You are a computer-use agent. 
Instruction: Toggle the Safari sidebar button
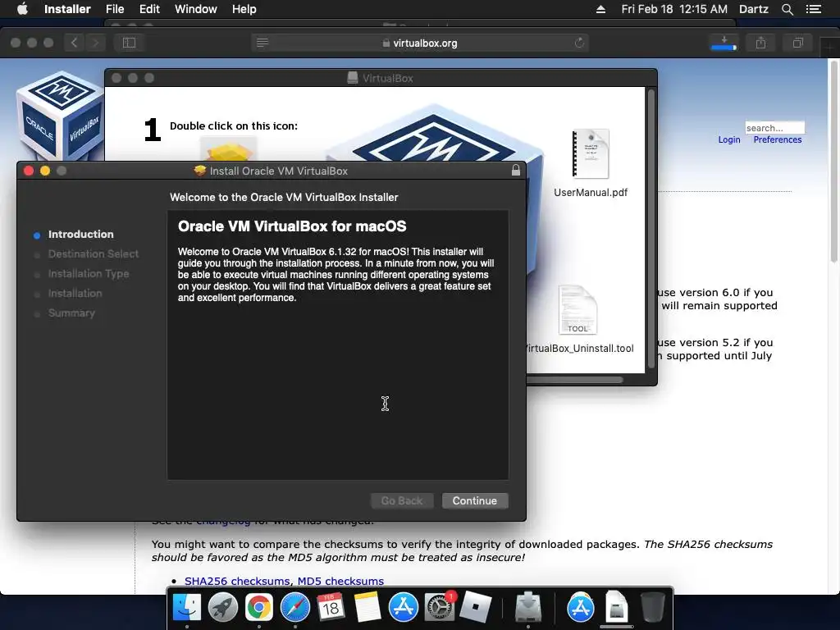129,43
